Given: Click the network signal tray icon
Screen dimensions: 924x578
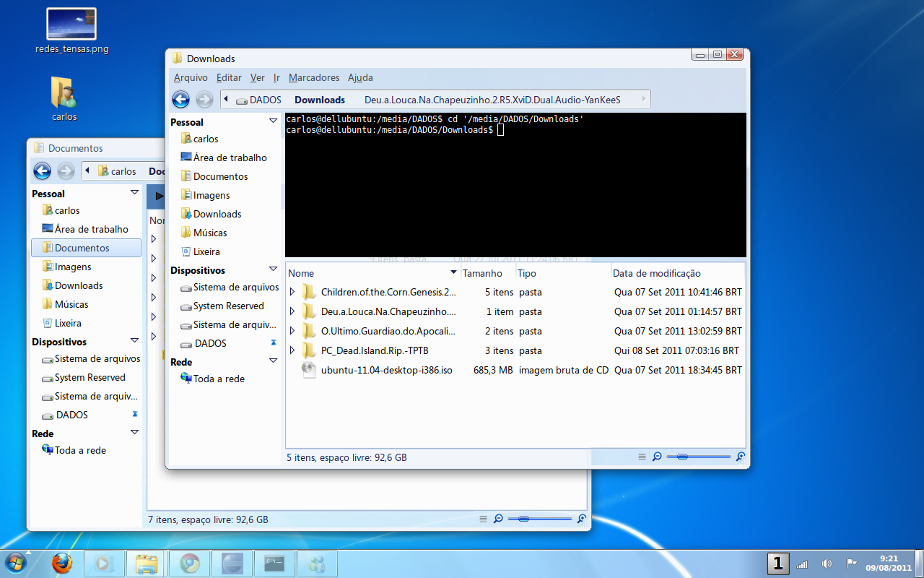Looking at the screenshot, I should [x=802, y=564].
